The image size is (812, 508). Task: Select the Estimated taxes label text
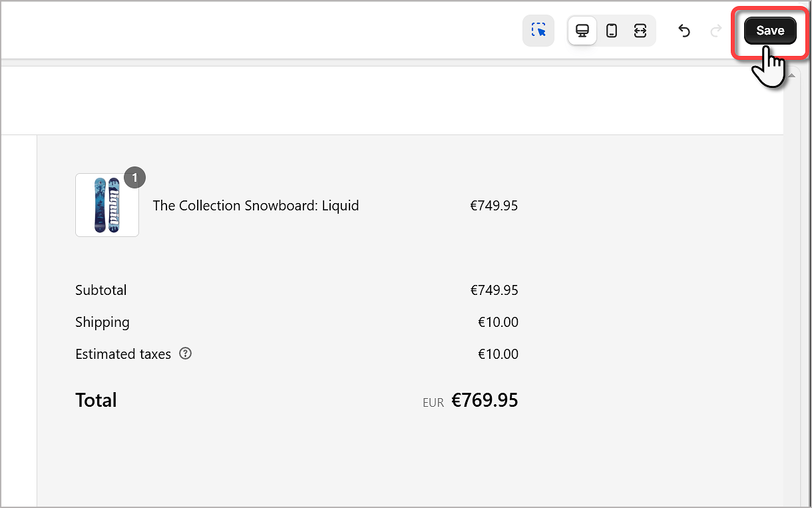123,354
